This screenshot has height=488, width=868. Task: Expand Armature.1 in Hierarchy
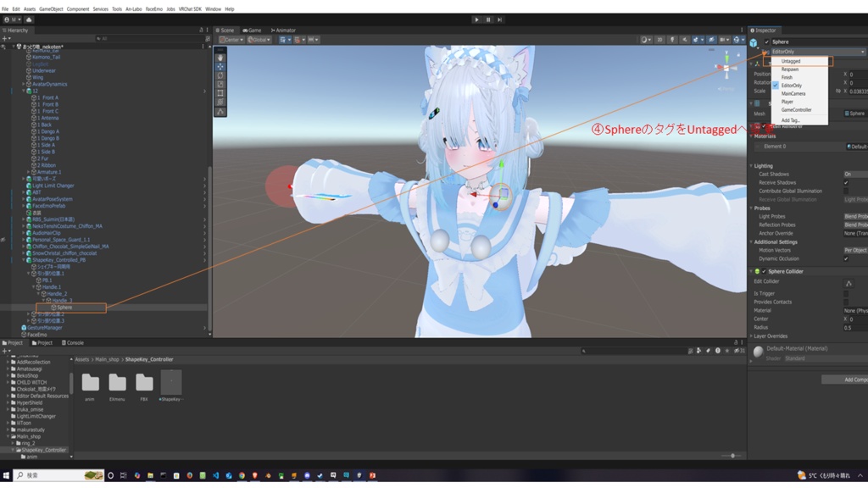pyautogui.click(x=28, y=172)
